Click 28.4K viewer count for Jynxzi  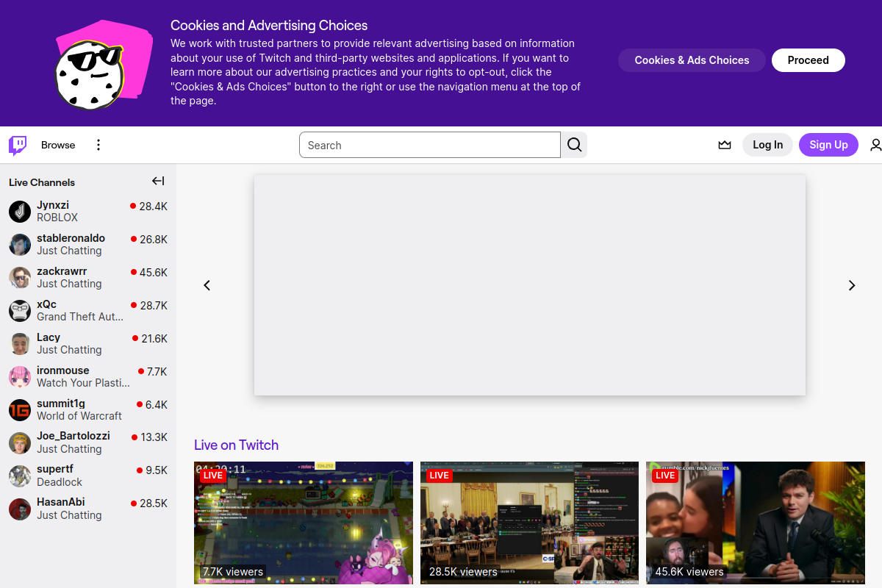[153, 207]
